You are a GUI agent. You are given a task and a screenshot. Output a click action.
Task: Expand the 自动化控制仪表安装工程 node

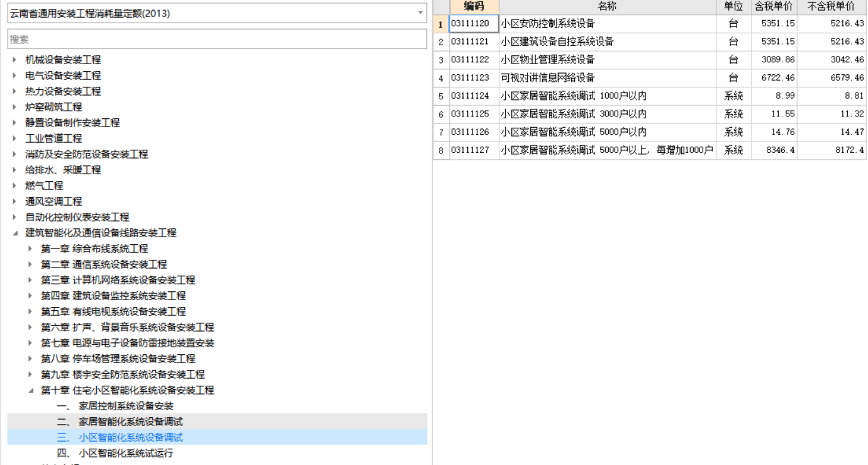(14, 217)
